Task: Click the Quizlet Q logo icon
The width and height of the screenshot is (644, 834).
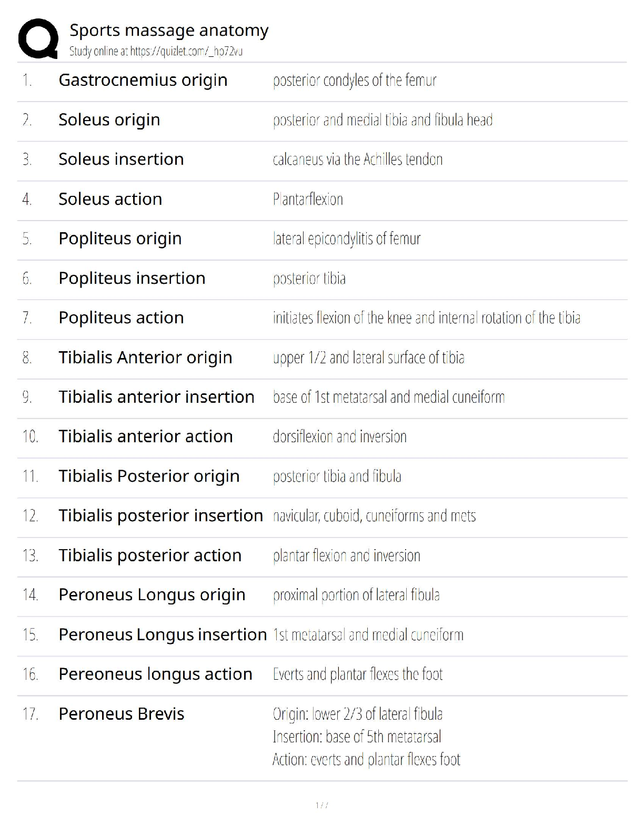Action: tap(38, 38)
